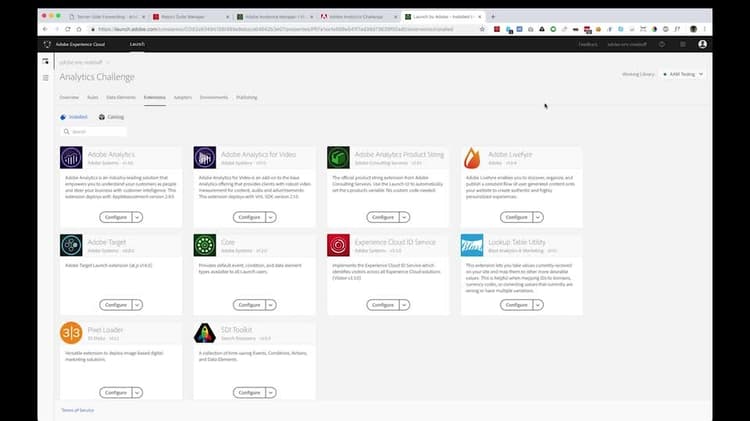The height and width of the screenshot is (421, 750).
Task: Open a new browser tab
Action: [x=493, y=16]
